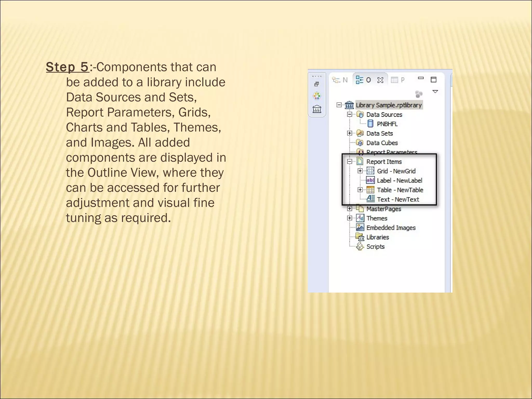
Task: Click the Data Cubes folder icon
Action: pos(360,143)
